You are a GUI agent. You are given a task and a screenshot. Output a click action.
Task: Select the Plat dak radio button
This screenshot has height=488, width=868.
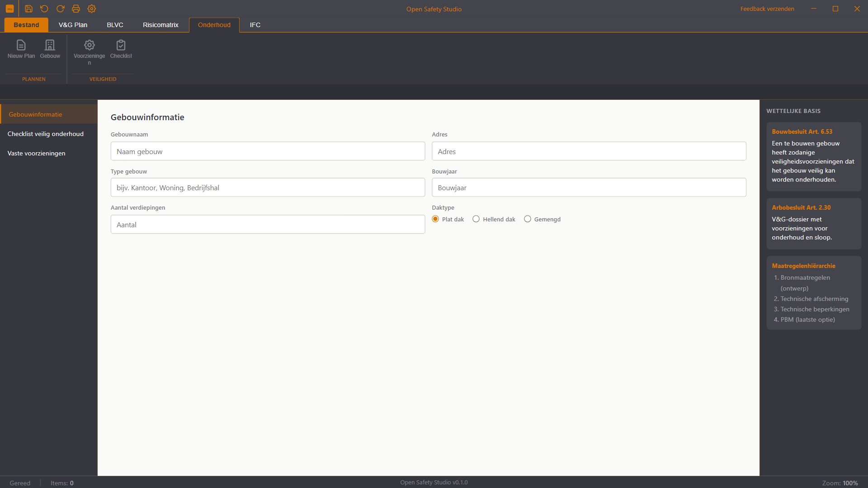pyautogui.click(x=435, y=219)
